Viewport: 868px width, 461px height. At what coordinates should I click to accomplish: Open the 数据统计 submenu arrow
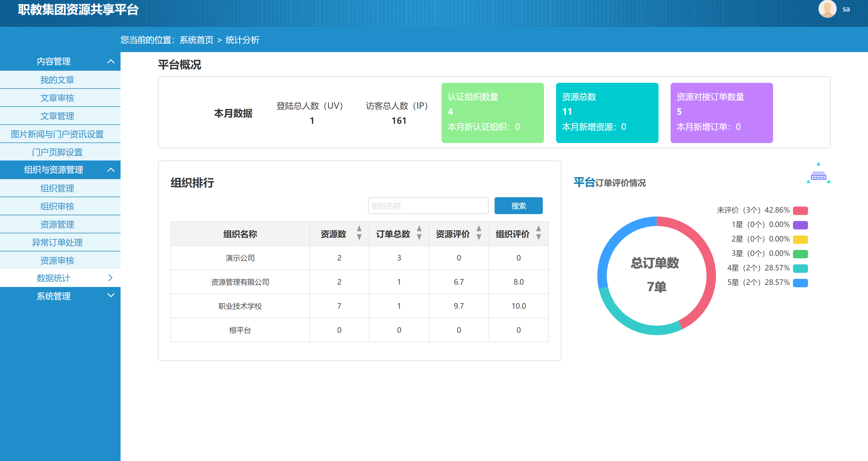pos(110,278)
